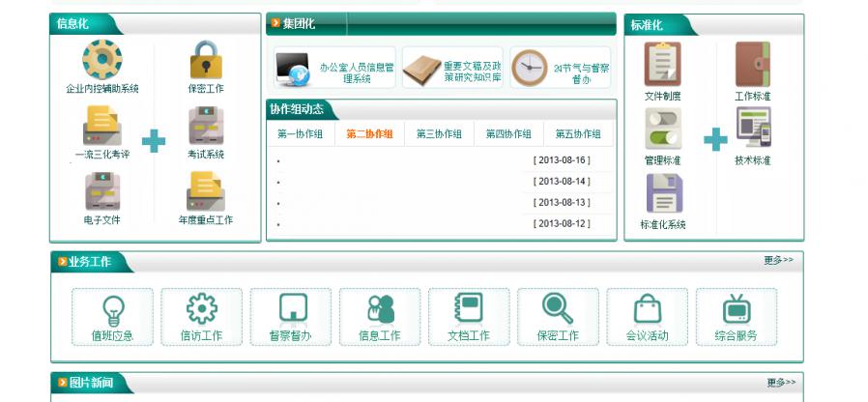This screenshot has width=868, height=402.
Task: Click the 标准化系统 floppy disk icon
Action: click(663, 193)
